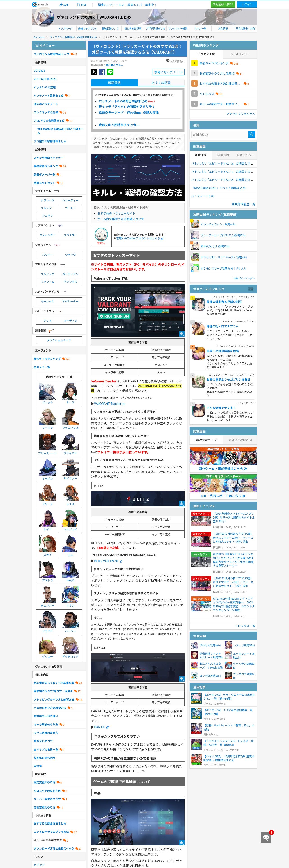Viewport: 289px width, 868px height.
Task: Click the pencil 編集 icon in the header
Action: point(61,5)
